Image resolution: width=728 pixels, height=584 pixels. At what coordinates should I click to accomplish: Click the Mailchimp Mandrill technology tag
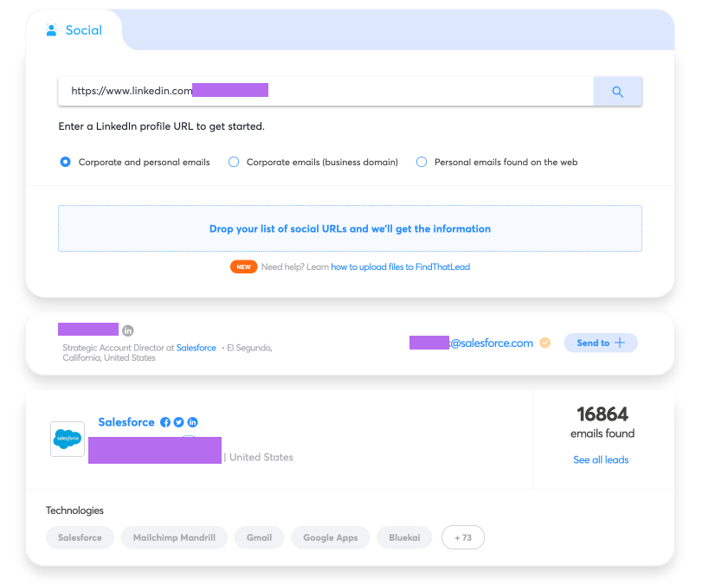pyautogui.click(x=174, y=537)
